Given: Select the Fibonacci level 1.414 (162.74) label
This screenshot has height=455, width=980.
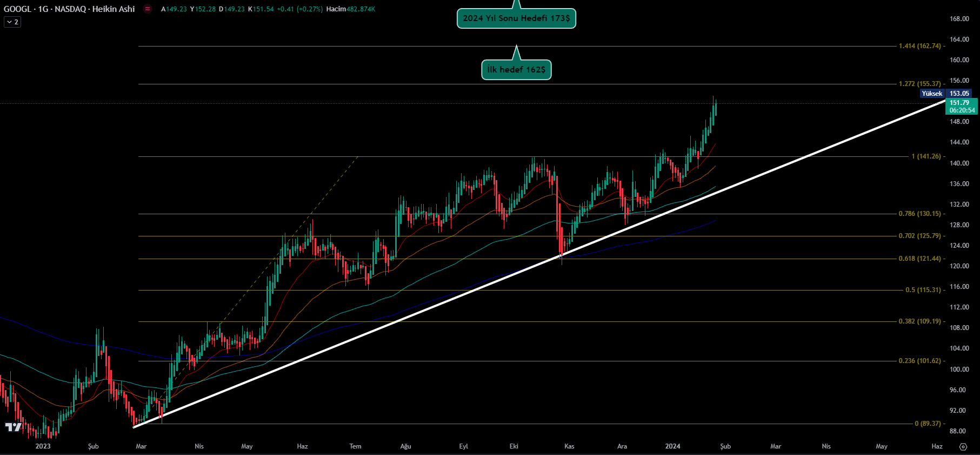Looking at the screenshot, I should 920,46.
